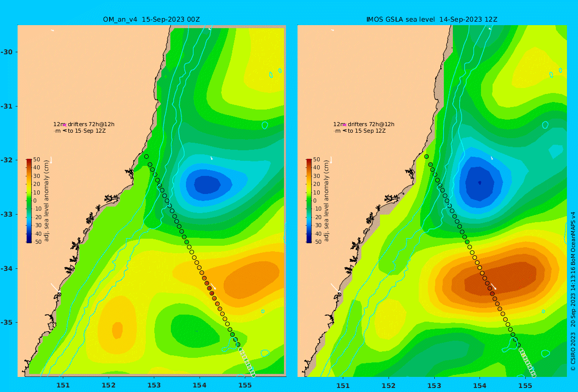The height and width of the screenshot is (392, 578).
Task: Click the northernmost drifter track circle on the right map
Action: (427, 157)
